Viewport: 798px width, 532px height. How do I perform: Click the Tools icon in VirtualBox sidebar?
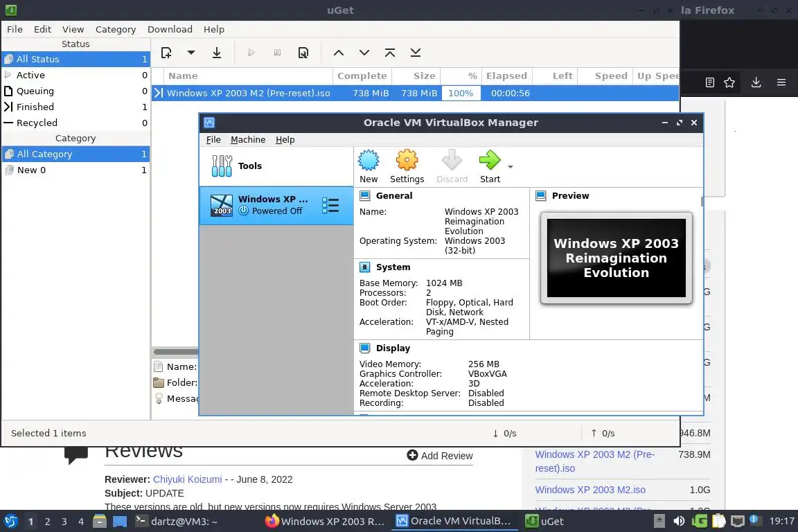click(222, 166)
